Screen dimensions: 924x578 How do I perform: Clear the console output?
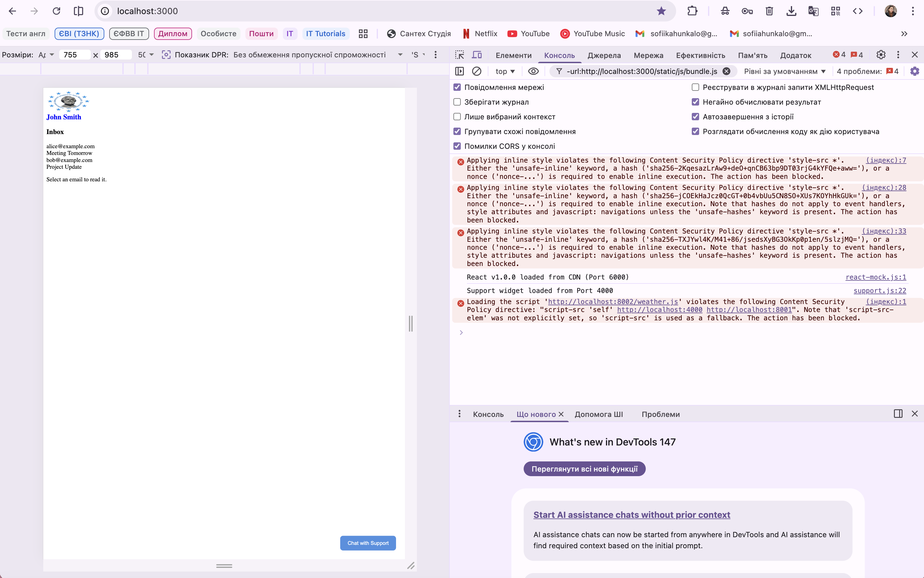tap(476, 71)
